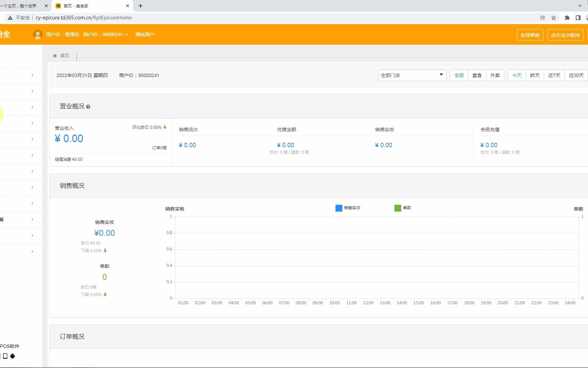
Task: Open the 全部门店 store dropdown
Action: point(412,75)
